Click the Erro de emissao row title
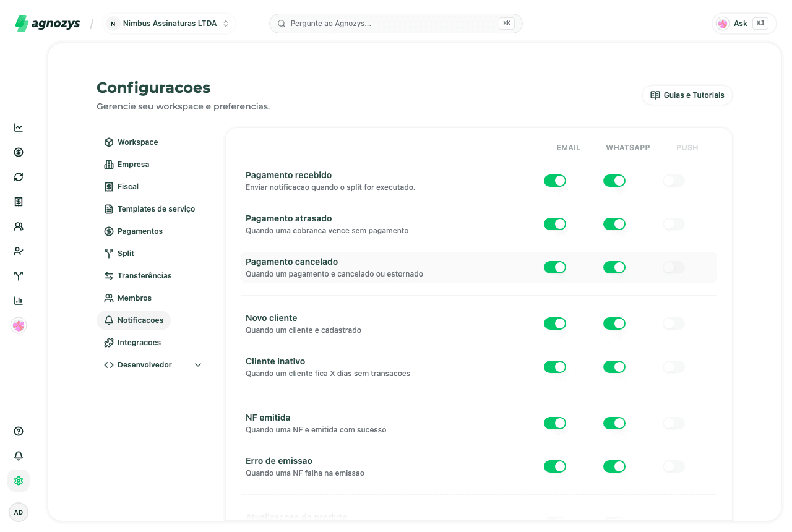This screenshot has height=532, width=792. click(x=279, y=461)
